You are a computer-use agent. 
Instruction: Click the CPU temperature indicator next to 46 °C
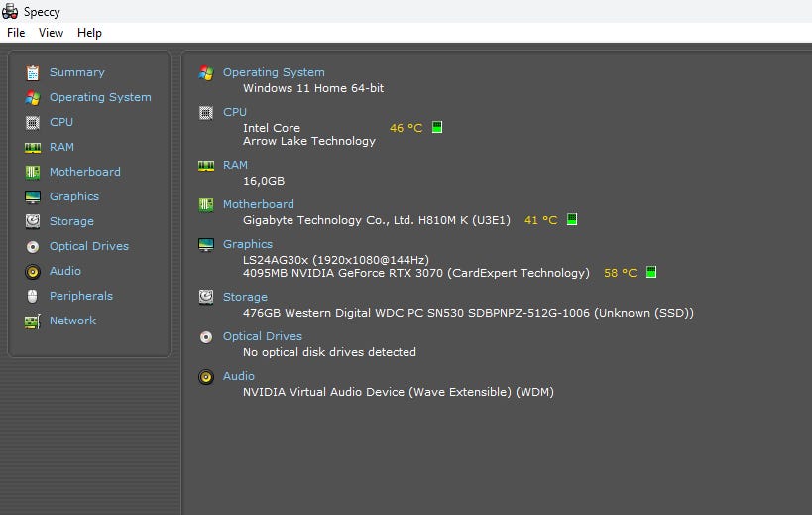(437, 128)
